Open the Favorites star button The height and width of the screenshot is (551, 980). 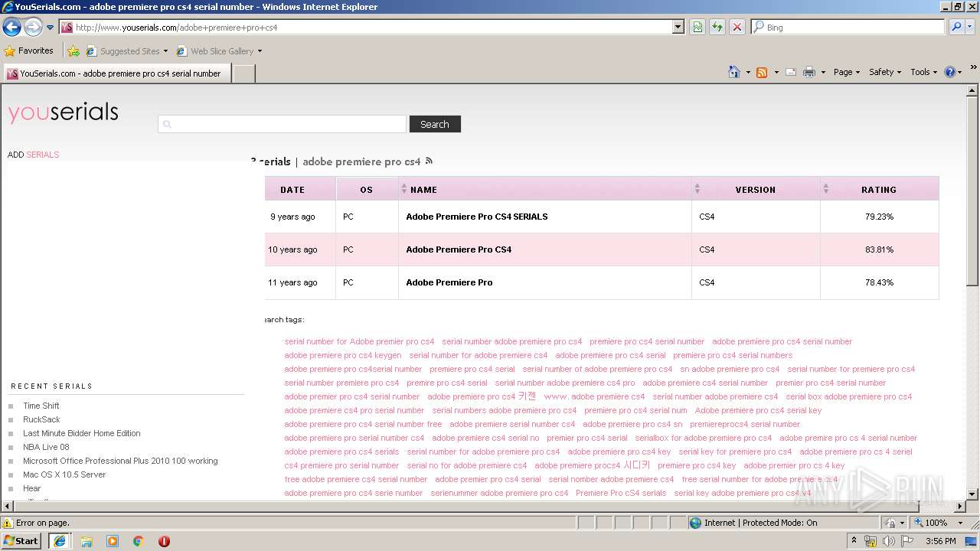[29, 51]
